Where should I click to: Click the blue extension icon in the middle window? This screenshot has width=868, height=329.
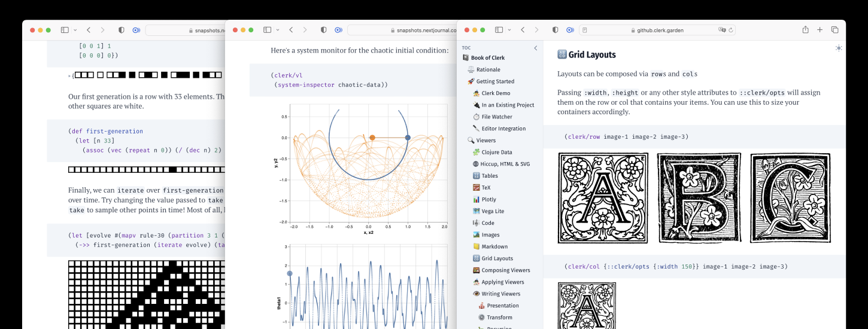pyautogui.click(x=338, y=30)
